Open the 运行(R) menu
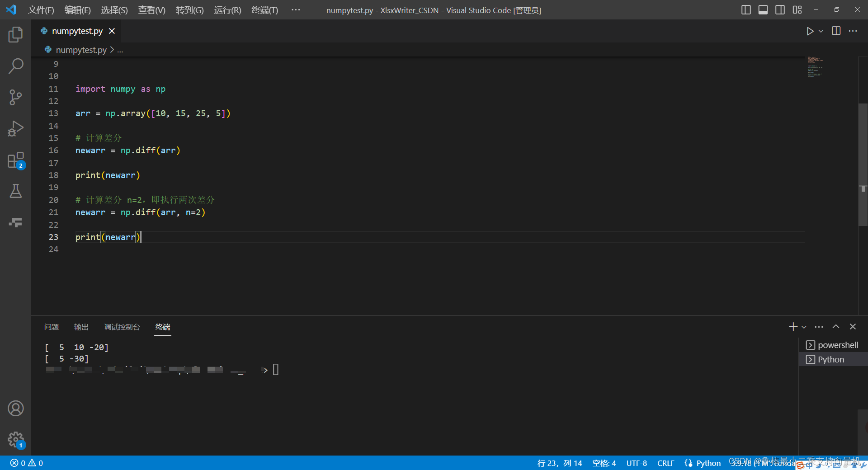The image size is (868, 470). (227, 10)
